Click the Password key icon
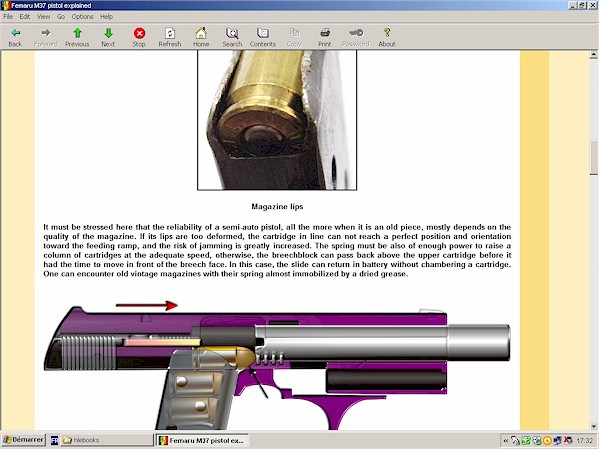This screenshot has width=600, height=450. coord(356,37)
